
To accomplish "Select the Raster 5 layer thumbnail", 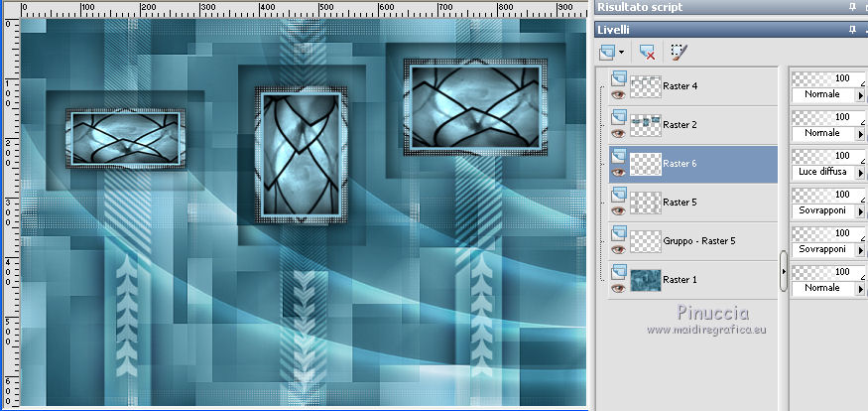I will click(x=646, y=204).
